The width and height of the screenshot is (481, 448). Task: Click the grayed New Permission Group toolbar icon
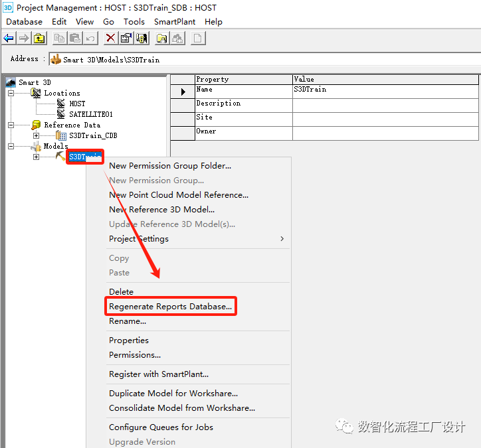tap(177, 38)
